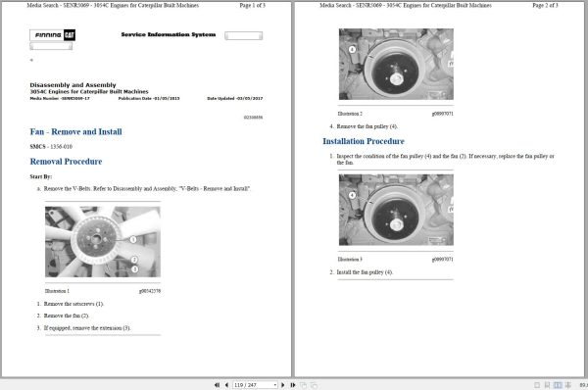Click the text "Remove the fan pulley (4)."

(x=367, y=126)
